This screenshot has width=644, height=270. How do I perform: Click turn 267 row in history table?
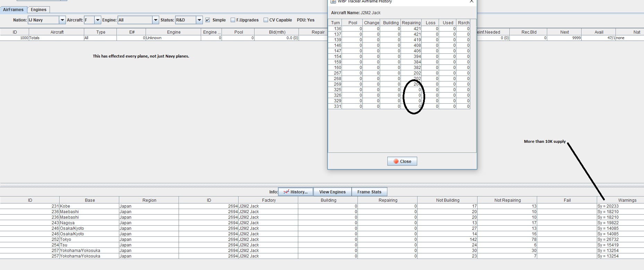pyautogui.click(x=399, y=73)
